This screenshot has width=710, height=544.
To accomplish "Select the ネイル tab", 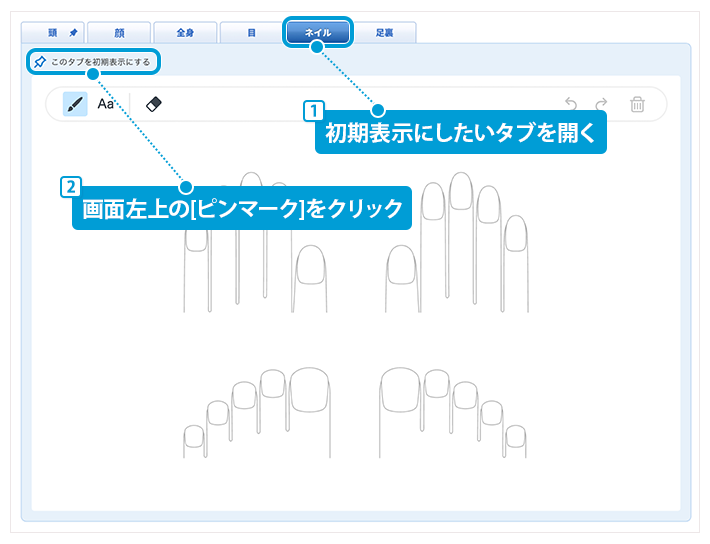I will tap(318, 33).
